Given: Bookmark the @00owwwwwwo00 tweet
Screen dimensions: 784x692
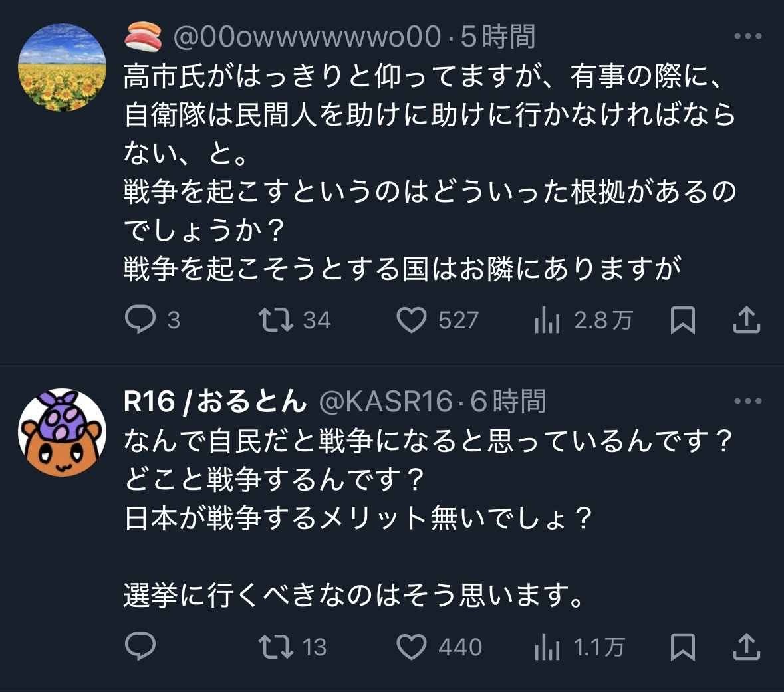Looking at the screenshot, I should click(682, 320).
